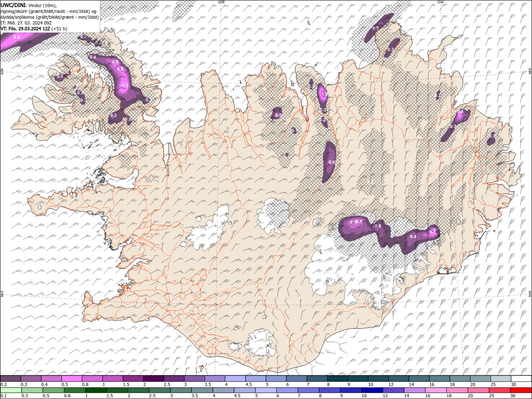The width and height of the screenshot is (532, 399).
Task: Click the 0.8 value in the offshore pink band
Action: (17, 37)
